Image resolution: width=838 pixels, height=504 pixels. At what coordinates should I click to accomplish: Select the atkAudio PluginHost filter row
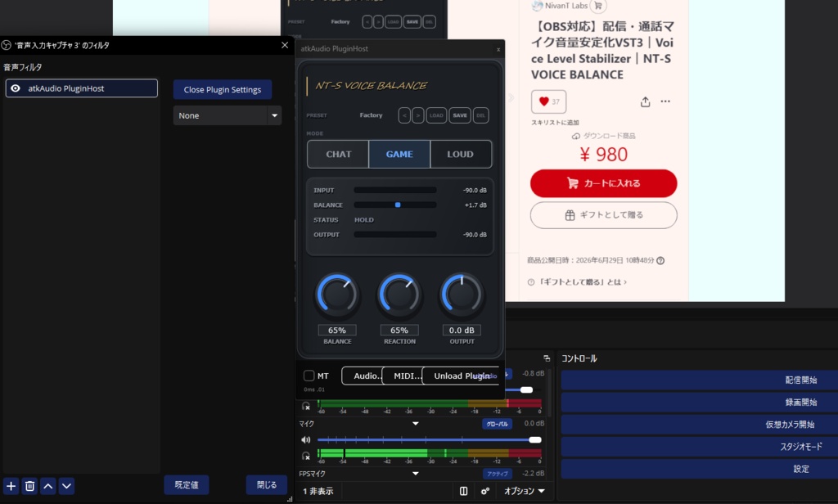(x=82, y=88)
